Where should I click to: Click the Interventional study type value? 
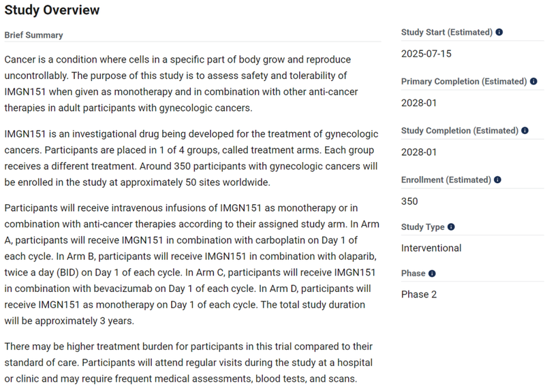pos(431,248)
